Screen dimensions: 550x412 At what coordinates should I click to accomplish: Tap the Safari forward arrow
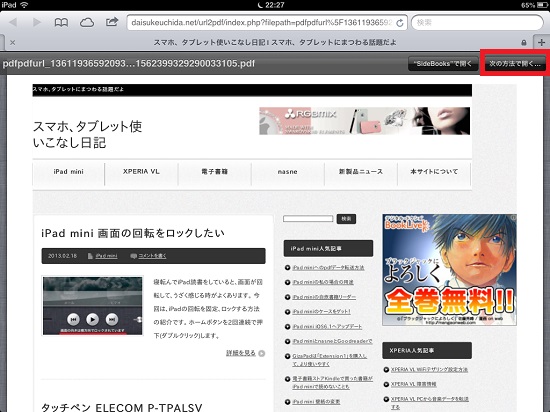coord(36,22)
